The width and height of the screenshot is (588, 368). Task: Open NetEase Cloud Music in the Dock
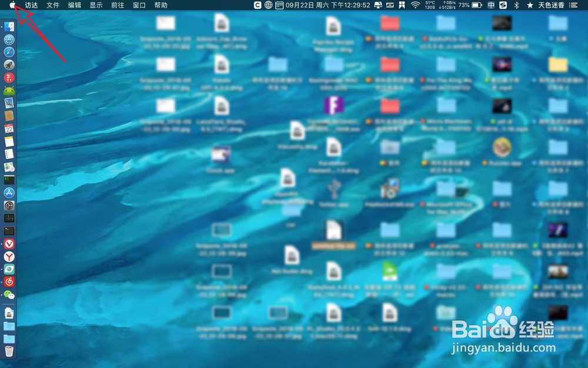9,281
